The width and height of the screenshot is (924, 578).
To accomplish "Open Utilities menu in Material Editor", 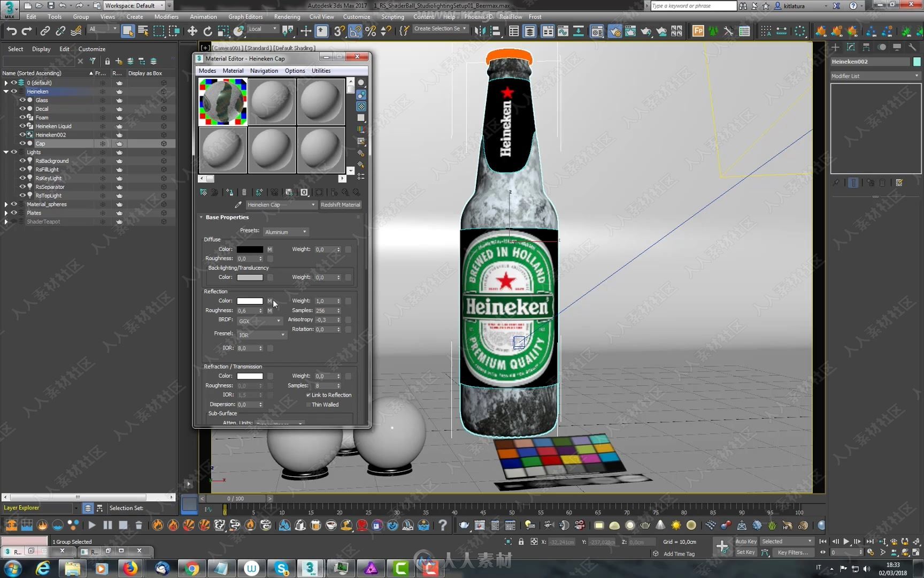I will (321, 71).
